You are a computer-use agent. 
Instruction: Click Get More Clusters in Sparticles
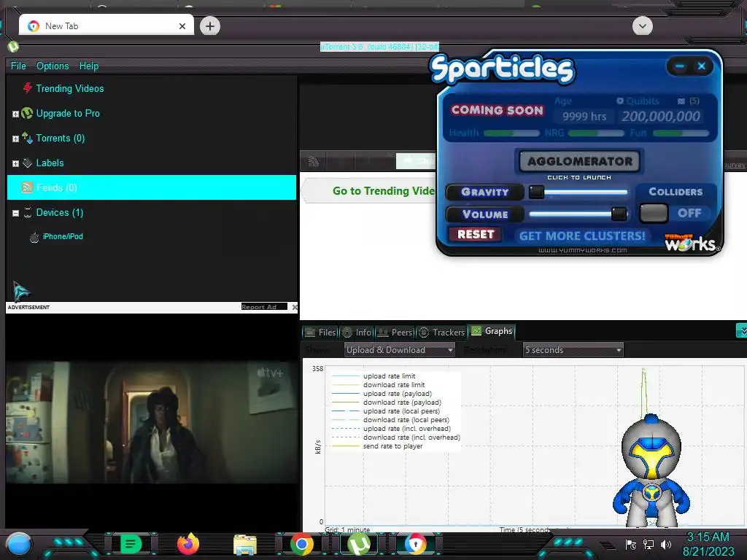pos(581,236)
